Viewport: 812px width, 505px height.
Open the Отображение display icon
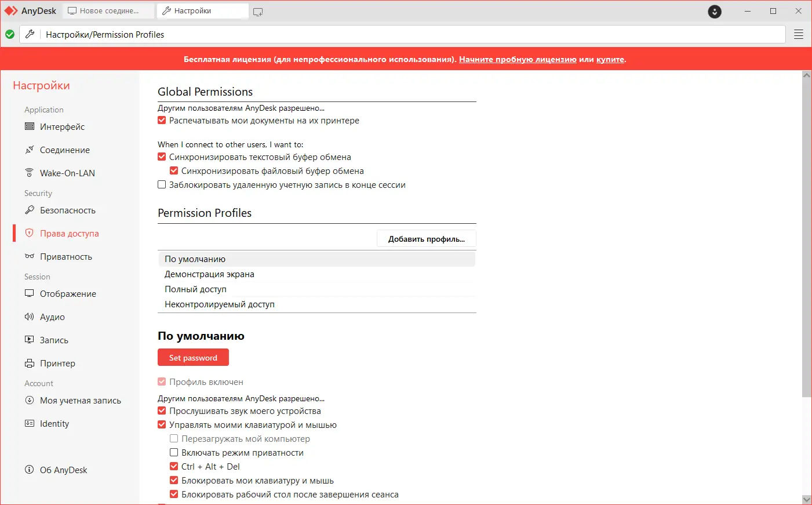coord(30,293)
